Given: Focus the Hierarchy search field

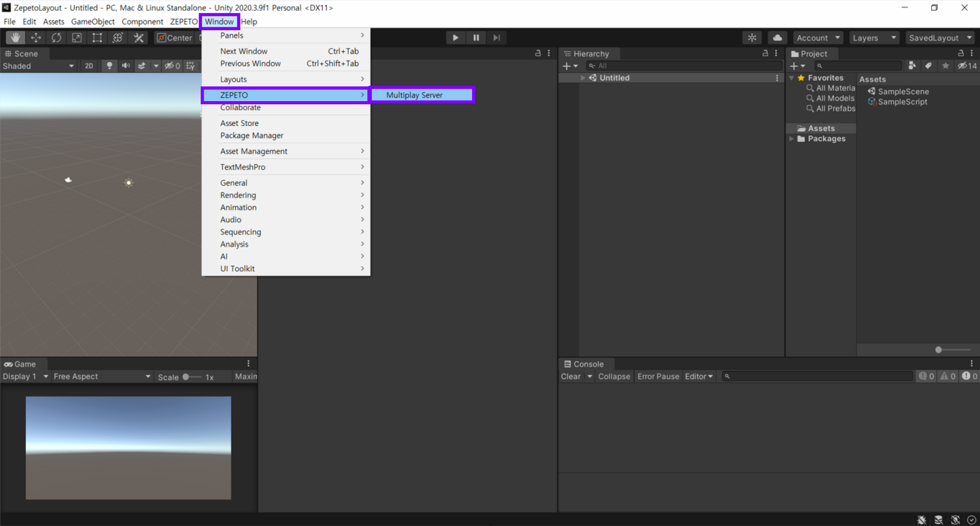Looking at the screenshot, I should click(x=684, y=66).
